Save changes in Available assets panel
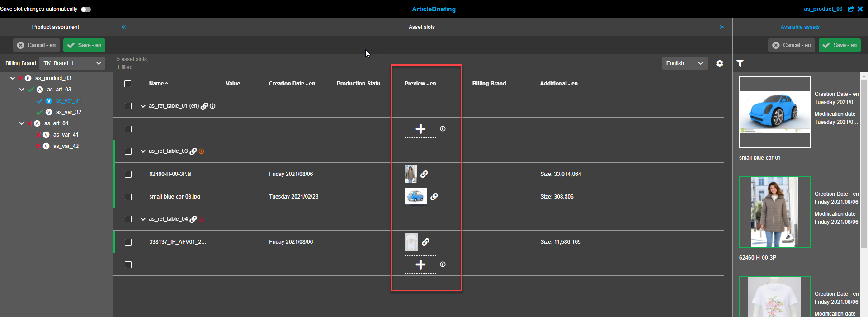Viewport: 868px width, 317px height. coord(840,45)
